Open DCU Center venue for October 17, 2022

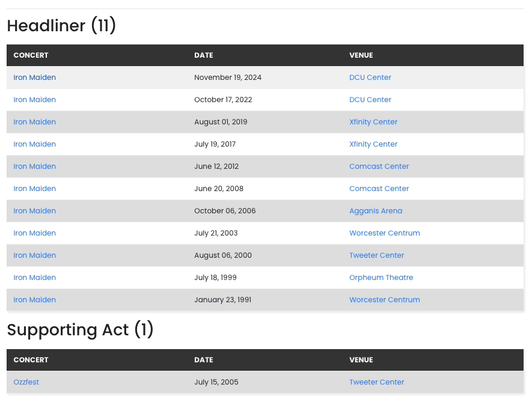(x=370, y=100)
